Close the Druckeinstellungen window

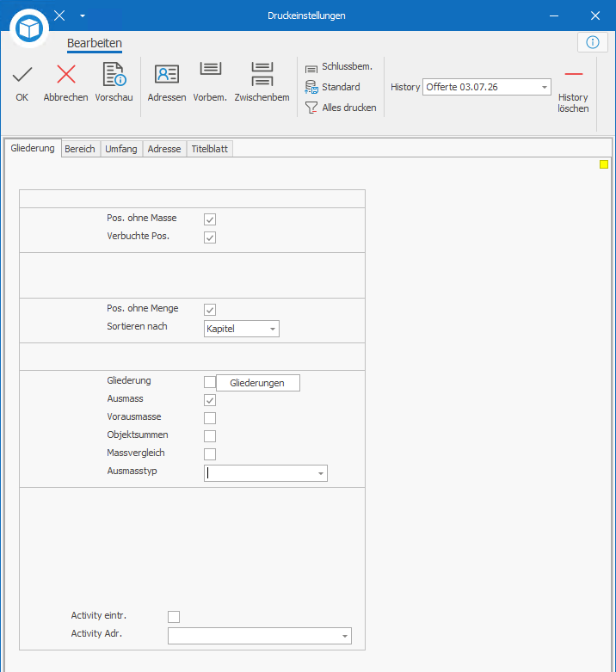[595, 15]
